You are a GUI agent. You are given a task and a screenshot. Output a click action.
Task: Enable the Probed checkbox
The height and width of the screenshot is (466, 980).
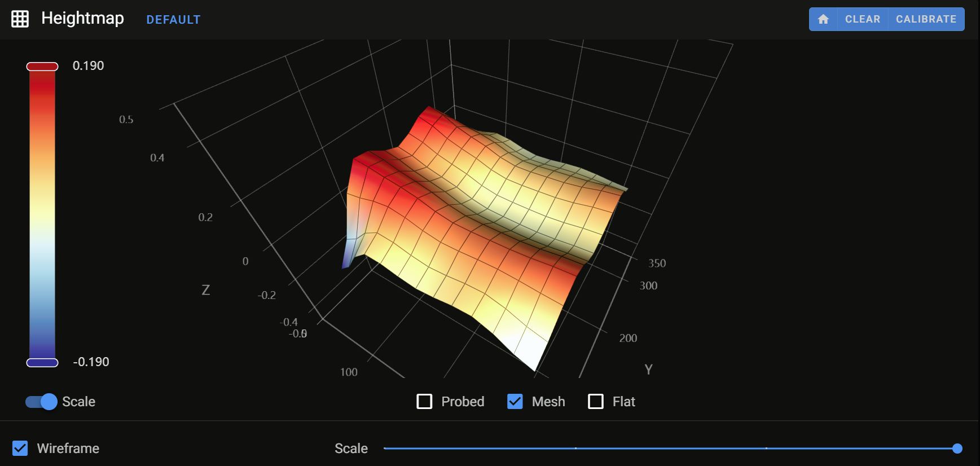tap(424, 402)
